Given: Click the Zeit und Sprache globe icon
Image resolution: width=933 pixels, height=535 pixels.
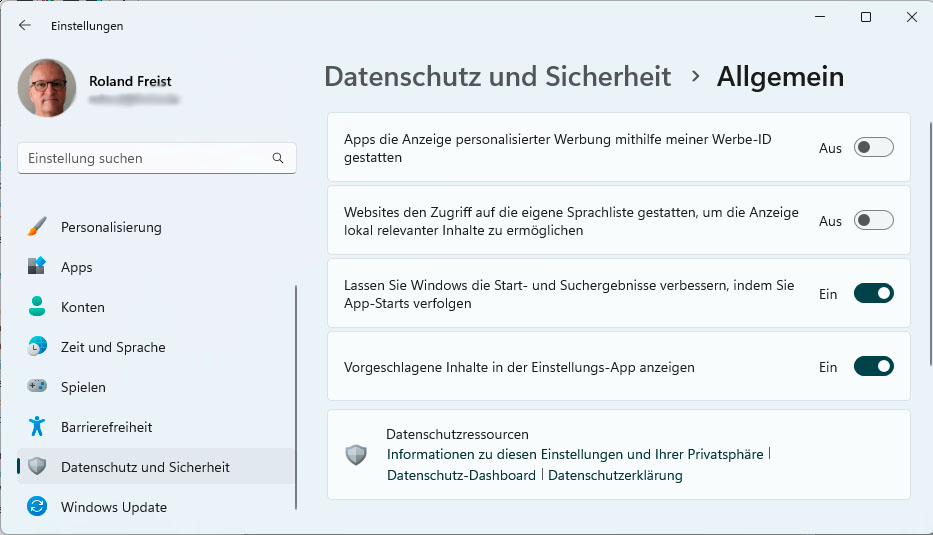Looking at the screenshot, I should 37,346.
